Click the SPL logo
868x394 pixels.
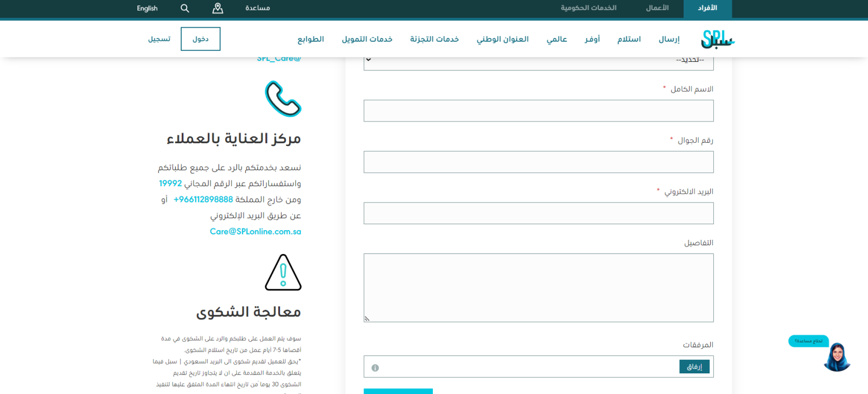point(717,39)
